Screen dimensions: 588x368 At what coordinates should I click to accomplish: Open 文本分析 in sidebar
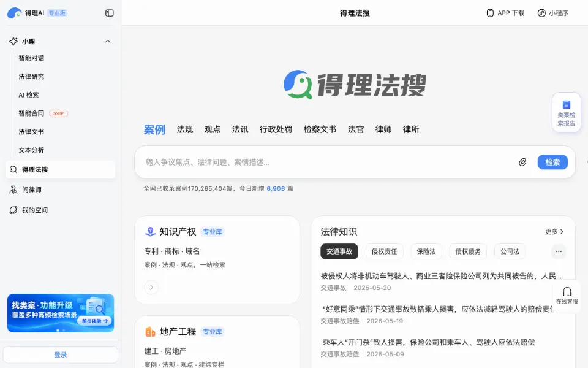[31, 150]
